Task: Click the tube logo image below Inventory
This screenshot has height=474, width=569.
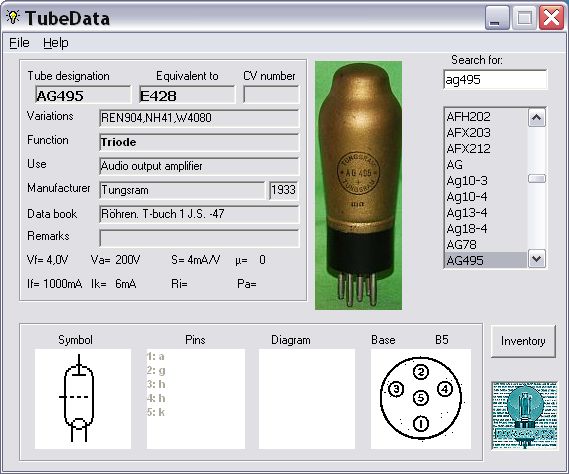Action: [x=524, y=416]
